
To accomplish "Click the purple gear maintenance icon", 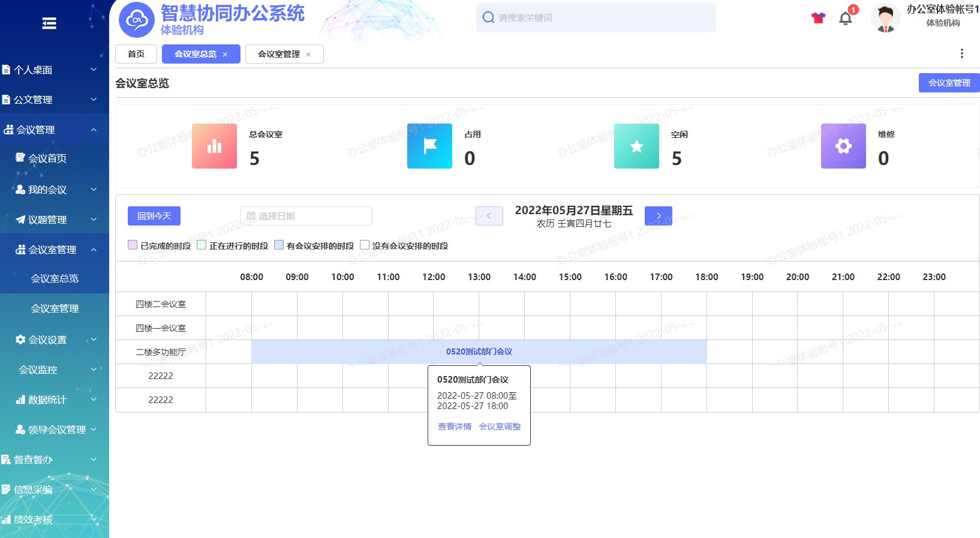I will tap(843, 146).
